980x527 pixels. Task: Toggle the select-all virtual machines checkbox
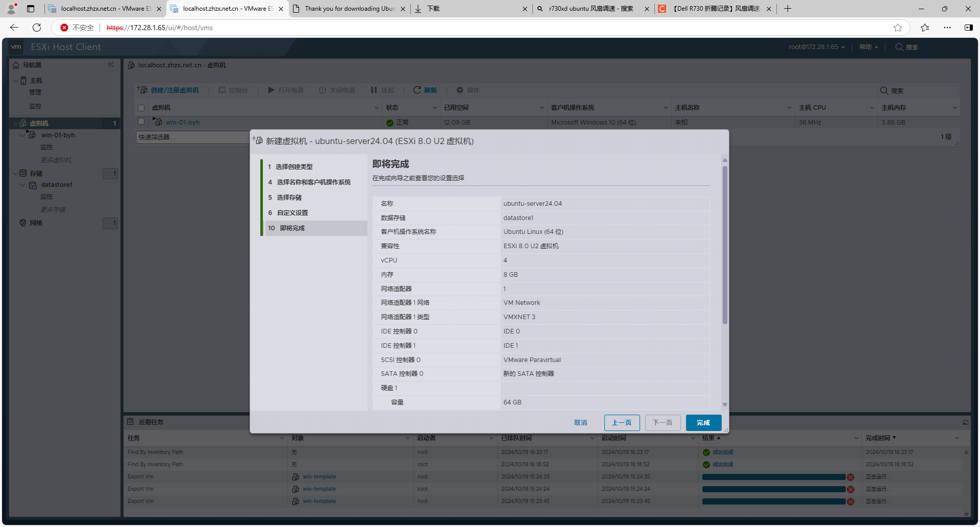[x=141, y=108]
